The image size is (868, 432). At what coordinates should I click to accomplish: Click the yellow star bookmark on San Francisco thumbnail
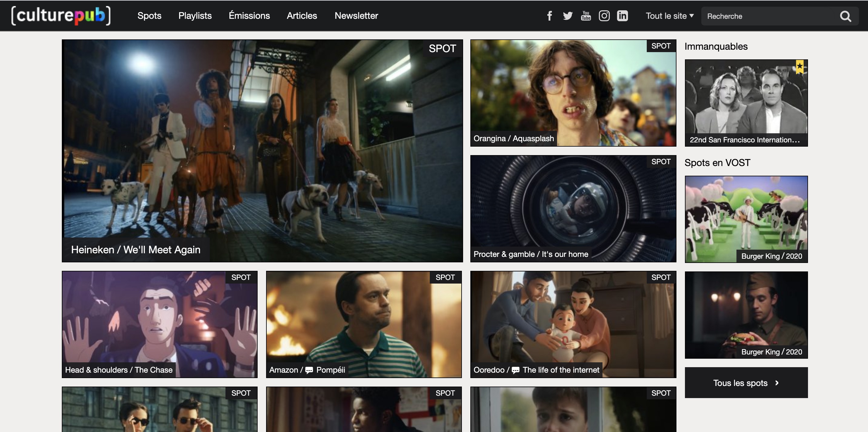[x=800, y=67]
